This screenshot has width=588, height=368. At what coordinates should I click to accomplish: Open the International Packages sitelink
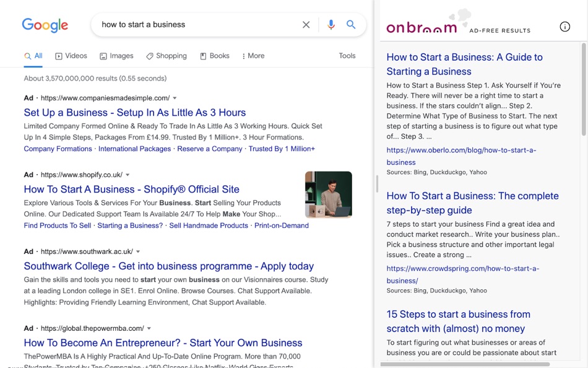point(135,149)
